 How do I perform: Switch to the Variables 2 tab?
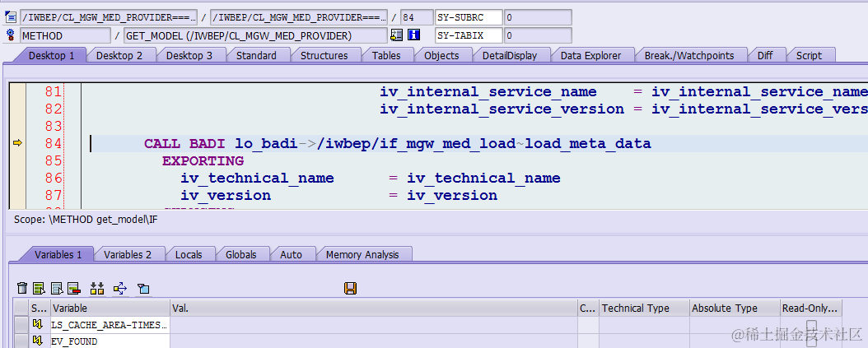point(128,254)
